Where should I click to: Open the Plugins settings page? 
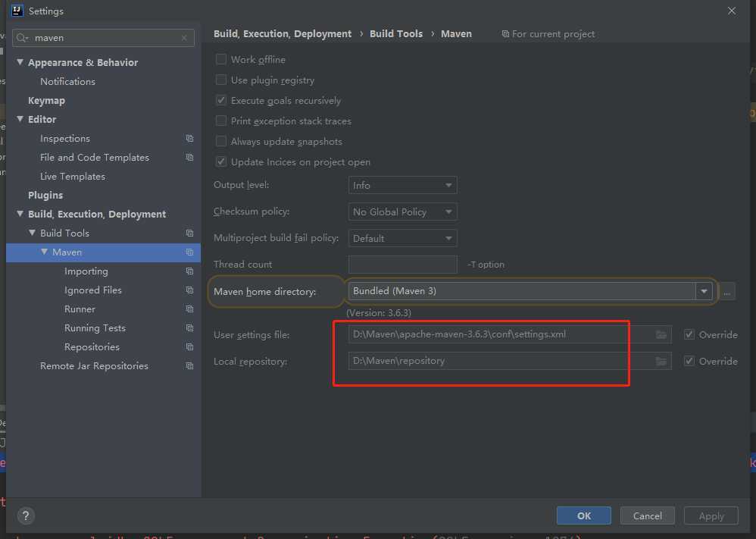point(45,195)
